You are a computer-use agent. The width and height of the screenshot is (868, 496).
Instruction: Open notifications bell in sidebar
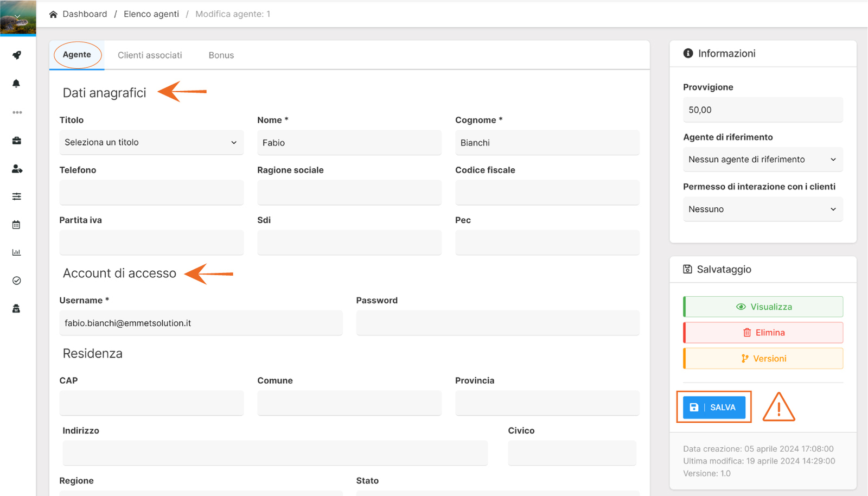16,84
